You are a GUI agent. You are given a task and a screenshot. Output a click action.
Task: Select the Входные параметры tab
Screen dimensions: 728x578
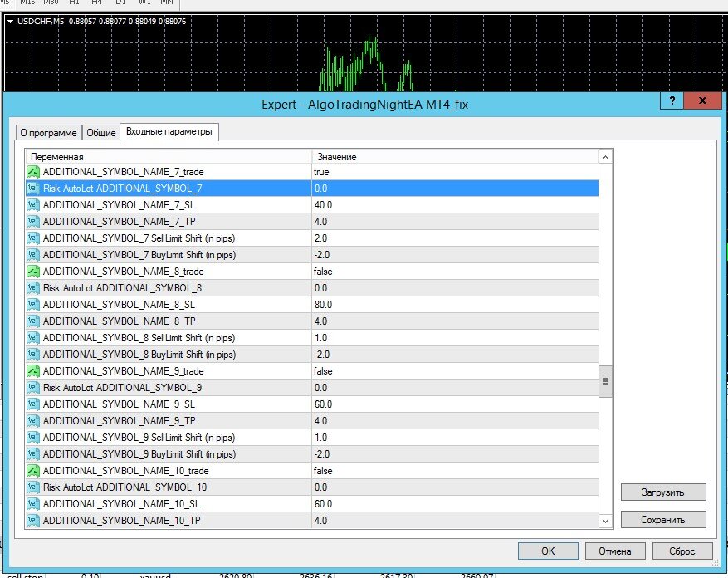click(169, 131)
